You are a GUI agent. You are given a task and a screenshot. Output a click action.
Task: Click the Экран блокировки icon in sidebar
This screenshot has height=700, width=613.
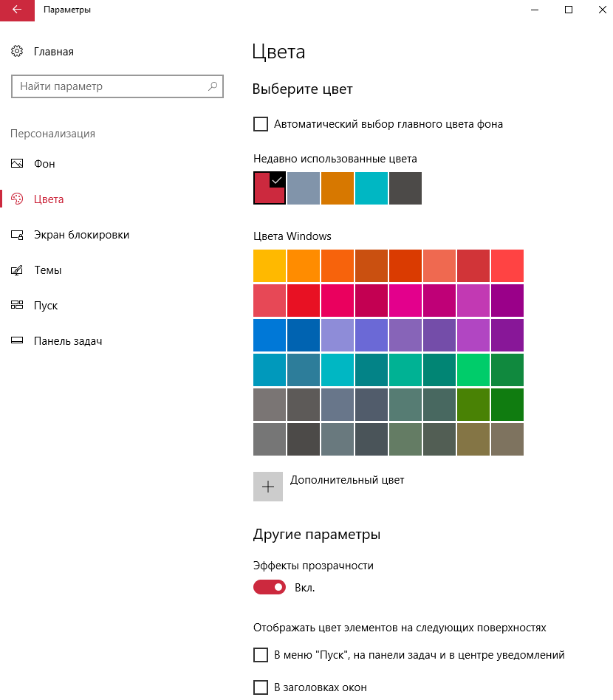(17, 235)
